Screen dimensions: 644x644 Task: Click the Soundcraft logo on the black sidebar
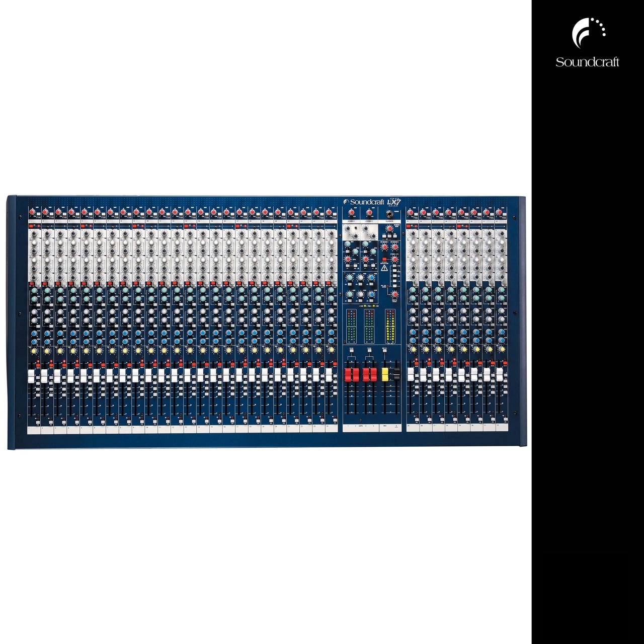coord(587,42)
